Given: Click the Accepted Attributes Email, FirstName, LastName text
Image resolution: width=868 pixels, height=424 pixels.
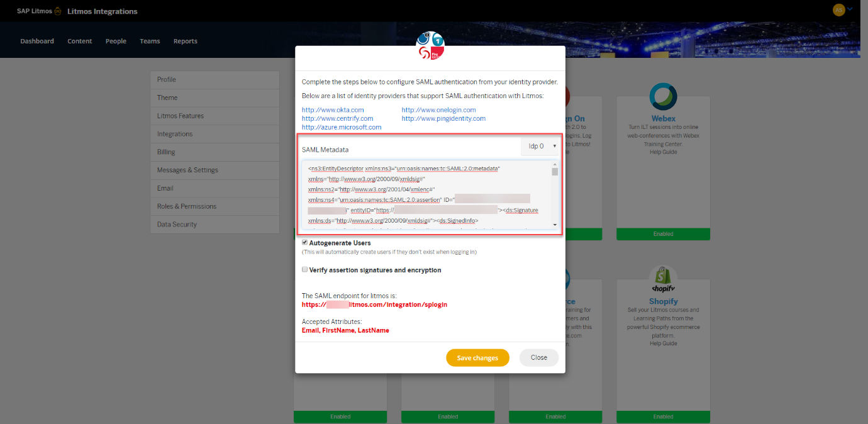Looking at the screenshot, I should pos(345,330).
